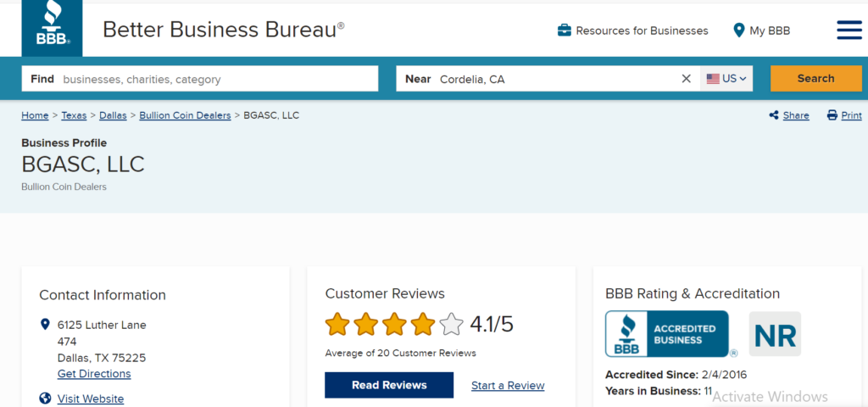Click the BBB Accredited Business seal
The height and width of the screenshot is (407, 868).
[x=667, y=334]
